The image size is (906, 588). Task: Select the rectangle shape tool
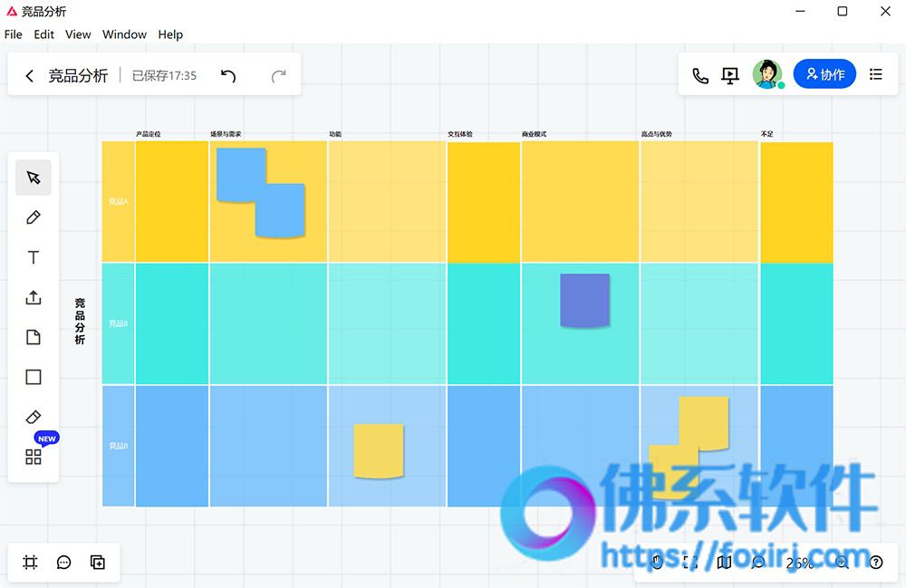(34, 377)
